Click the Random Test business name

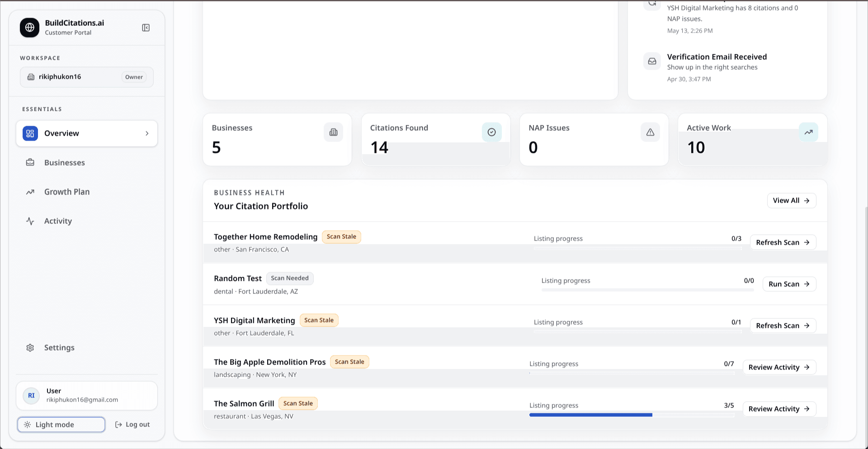click(238, 279)
